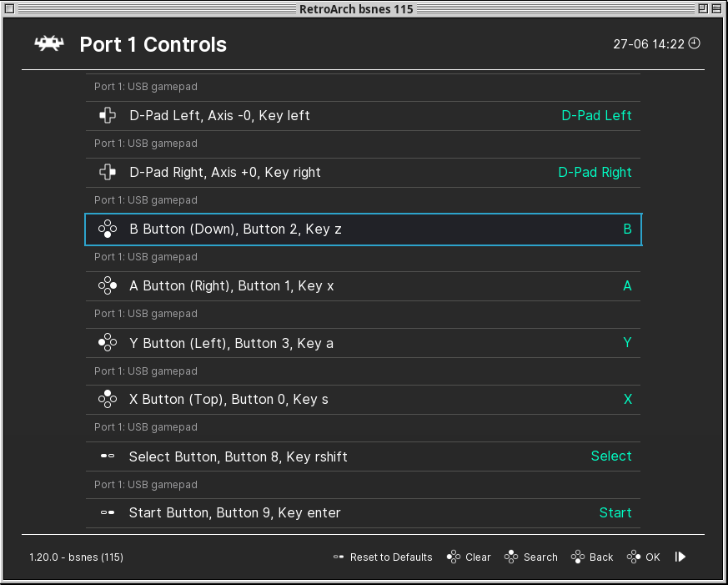Click the D-Pad Right cross icon
The width and height of the screenshot is (728, 585).
click(108, 173)
